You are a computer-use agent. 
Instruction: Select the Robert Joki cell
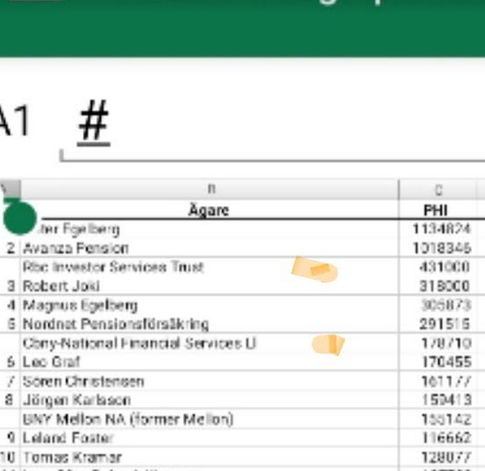tap(210, 286)
